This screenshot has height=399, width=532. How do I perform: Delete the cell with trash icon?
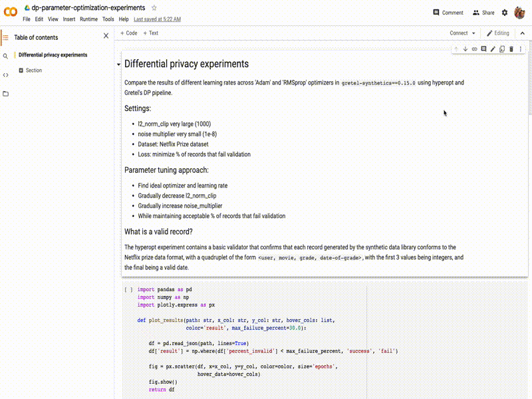click(511, 49)
